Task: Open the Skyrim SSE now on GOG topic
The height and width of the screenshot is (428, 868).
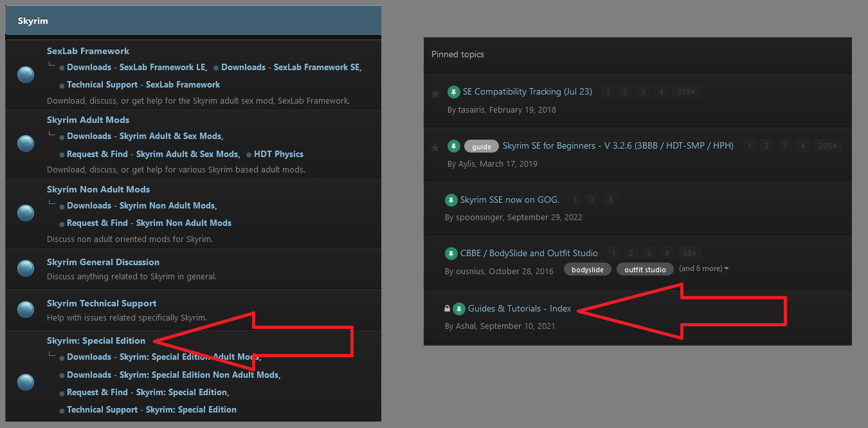Action: 510,200
